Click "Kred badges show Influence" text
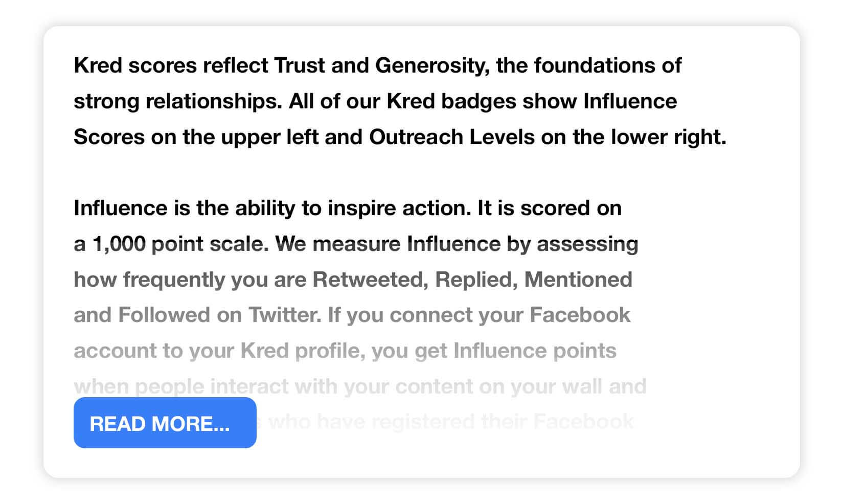The height and width of the screenshot is (504, 843). click(532, 102)
